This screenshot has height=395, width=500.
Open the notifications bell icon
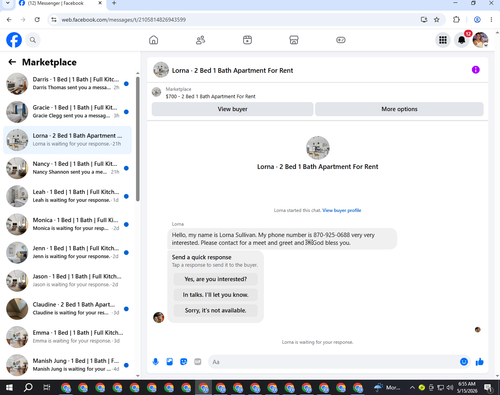tap(462, 40)
